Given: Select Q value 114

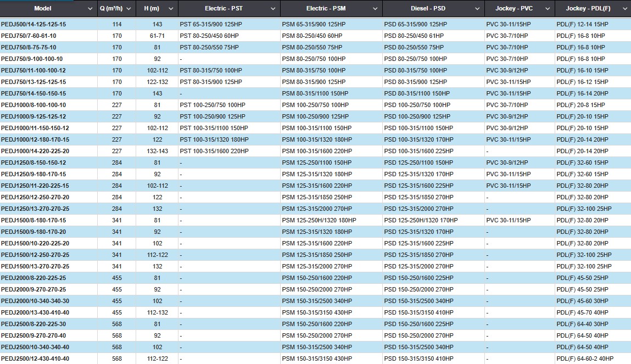Looking at the screenshot, I should click(117, 24).
